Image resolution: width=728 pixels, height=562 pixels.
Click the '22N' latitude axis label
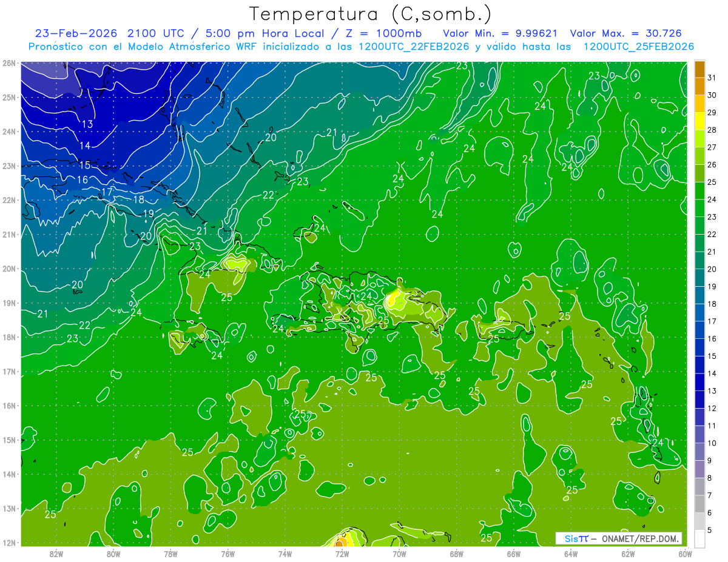pyautogui.click(x=8, y=200)
